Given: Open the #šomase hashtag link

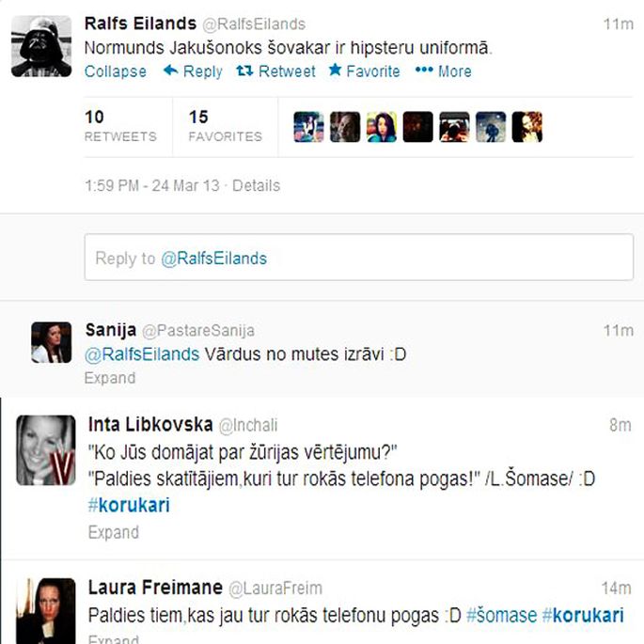Looking at the screenshot, I should (x=501, y=615).
